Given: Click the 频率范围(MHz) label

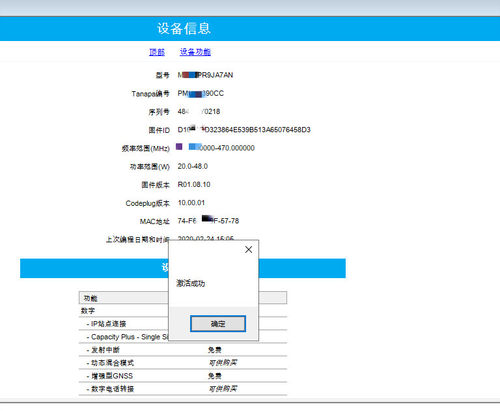Looking at the screenshot, I should pos(146,148).
